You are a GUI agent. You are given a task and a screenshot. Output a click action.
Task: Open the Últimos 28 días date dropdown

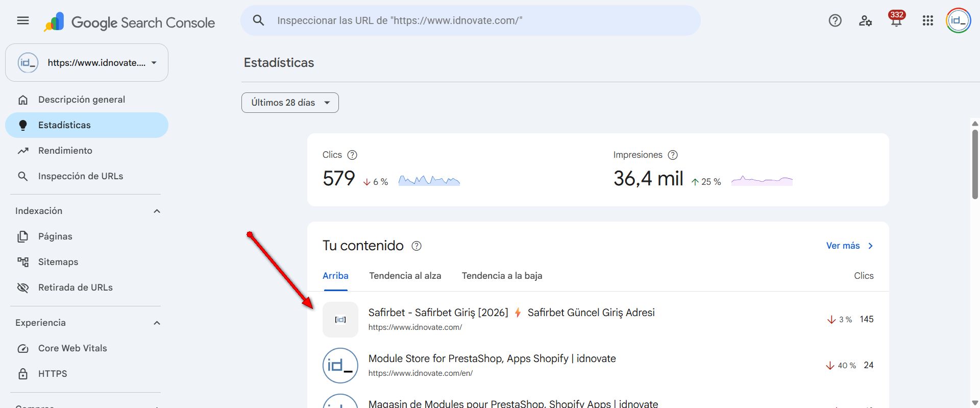point(290,103)
